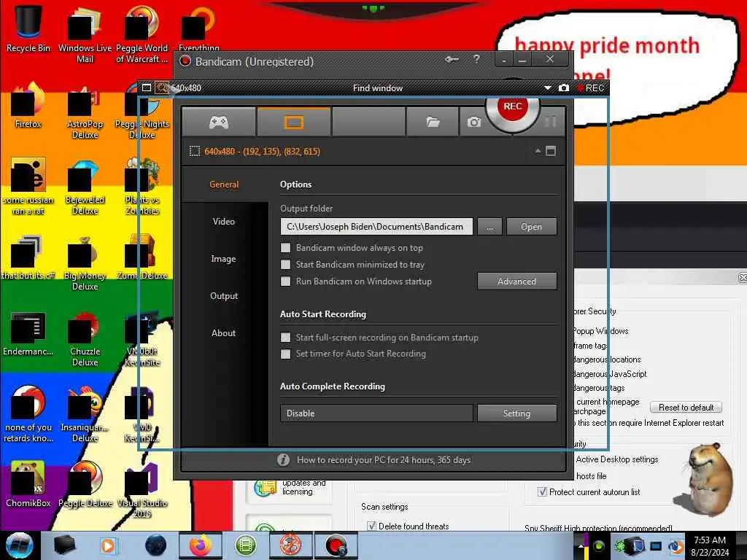Image resolution: width=747 pixels, height=560 pixels.
Task: Open the Windows Live Mail desktop icon
Action: [85, 34]
